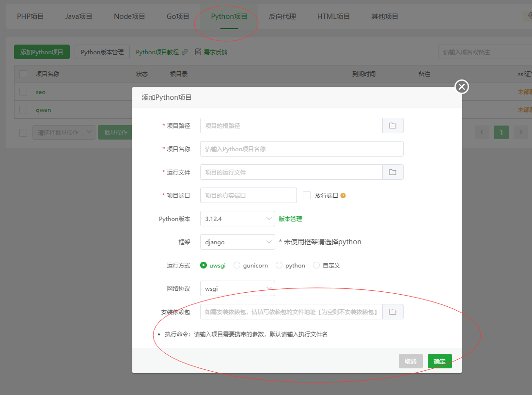Click the 项目名称 column header
Image resolution: width=532 pixels, height=395 pixels.
pyautogui.click(x=47, y=74)
